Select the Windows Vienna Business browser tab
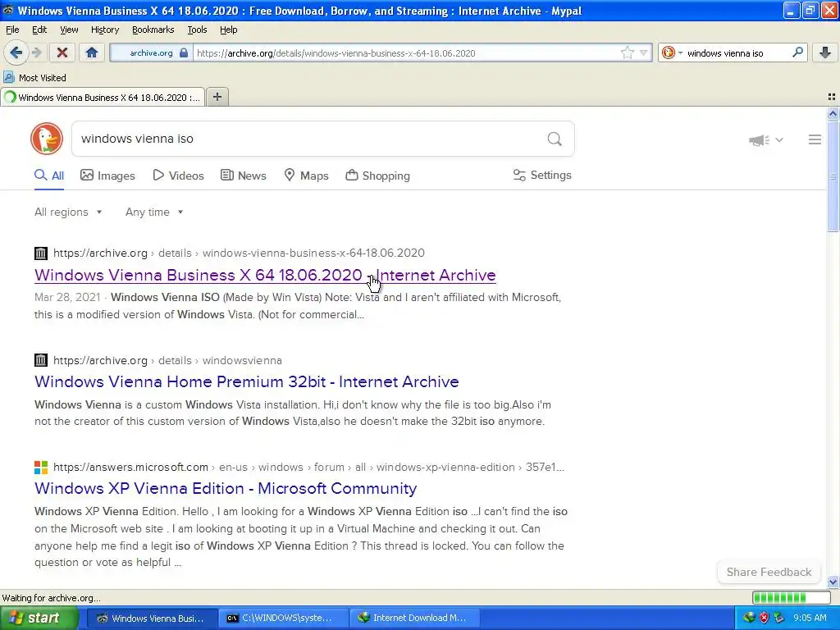 click(x=103, y=98)
